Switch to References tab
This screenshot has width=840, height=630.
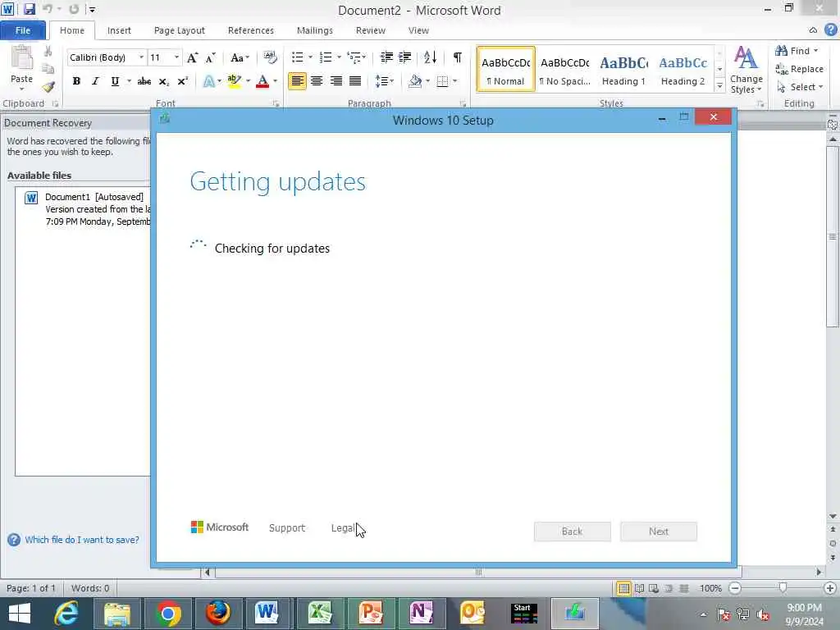[x=251, y=30]
